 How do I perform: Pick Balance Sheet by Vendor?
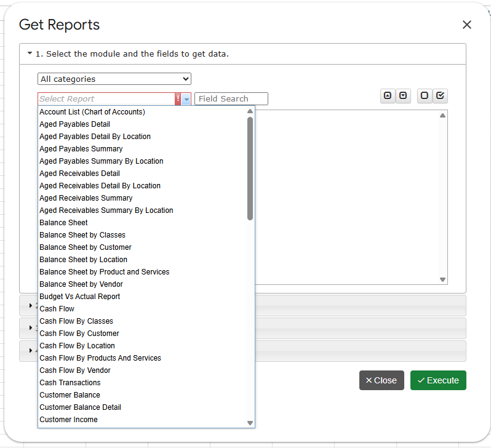(x=143, y=284)
